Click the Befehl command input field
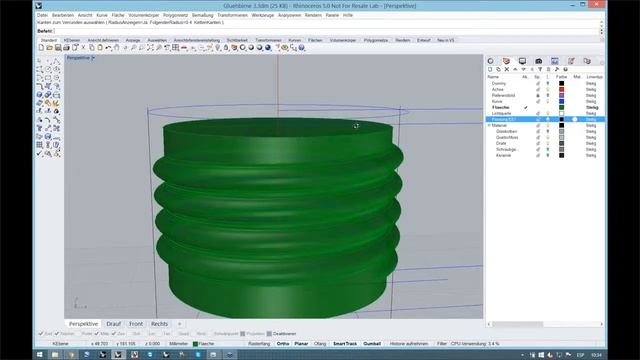 tap(327, 31)
